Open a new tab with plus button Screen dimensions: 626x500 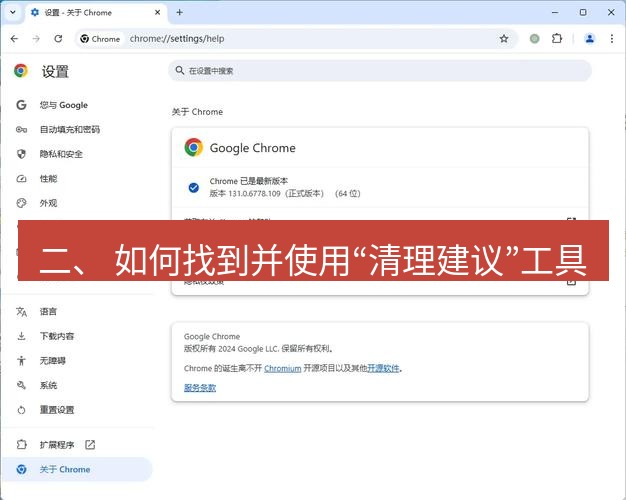[180, 12]
